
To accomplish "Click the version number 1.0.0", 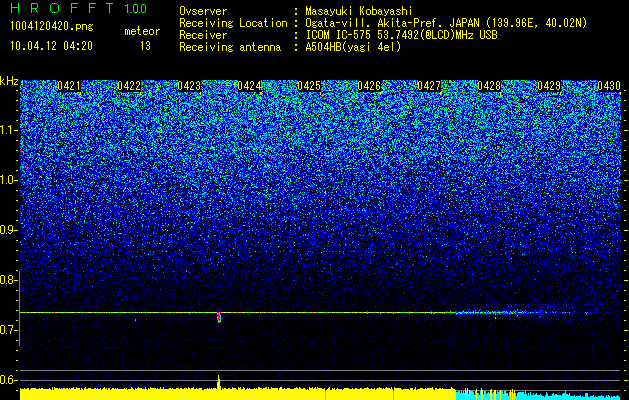I will tap(136, 8).
